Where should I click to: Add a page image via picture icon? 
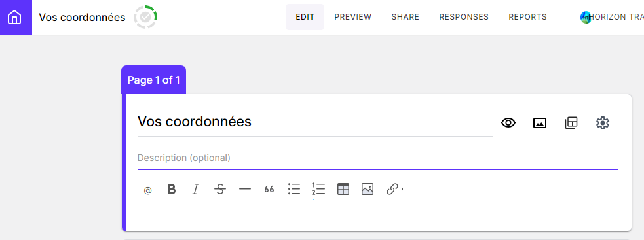[x=540, y=123]
